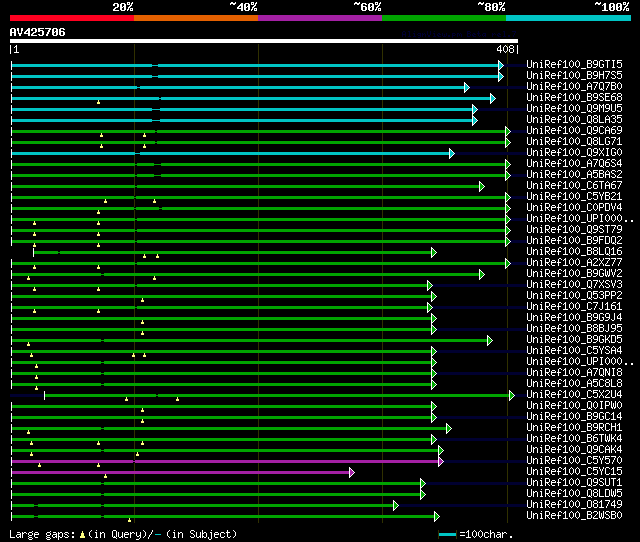Click the arrowhead ending the Q9XIG0 alignment
Viewport: 640px width, 542px height.
452,153
